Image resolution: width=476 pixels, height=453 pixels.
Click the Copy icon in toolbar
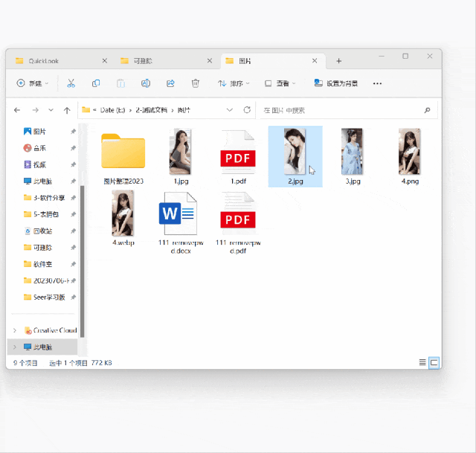click(96, 83)
